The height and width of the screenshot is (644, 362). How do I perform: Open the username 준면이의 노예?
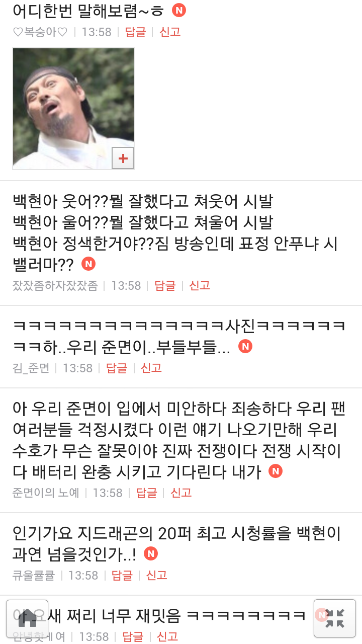(46, 493)
